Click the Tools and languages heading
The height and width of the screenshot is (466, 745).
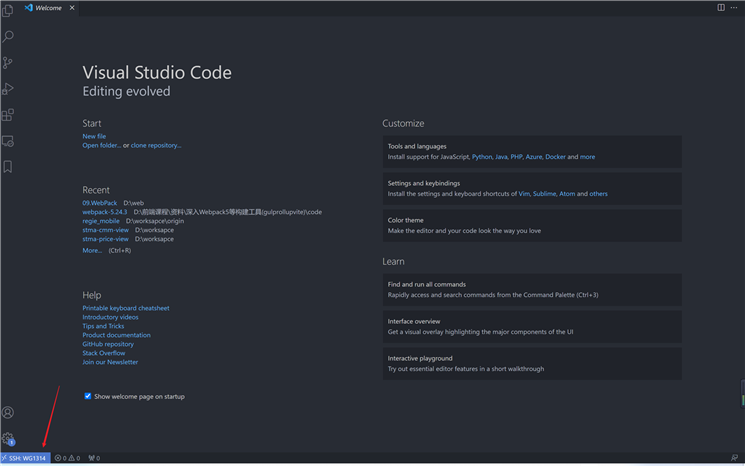pyautogui.click(x=417, y=146)
